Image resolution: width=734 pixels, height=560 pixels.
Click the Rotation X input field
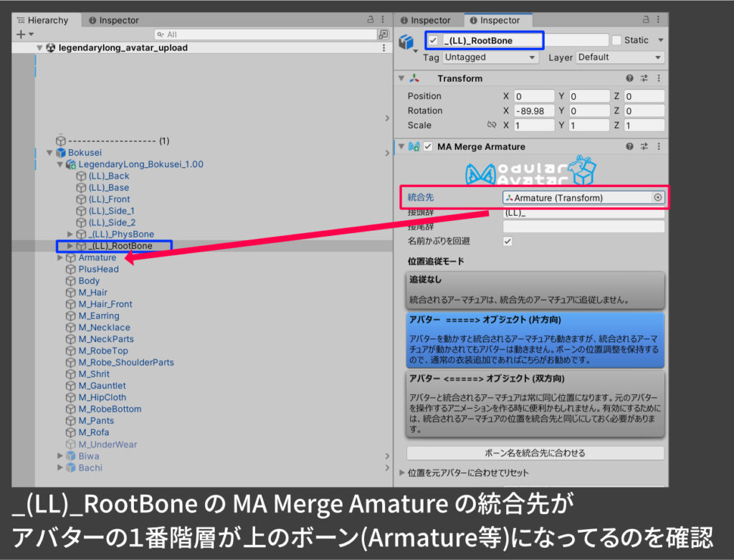point(533,111)
